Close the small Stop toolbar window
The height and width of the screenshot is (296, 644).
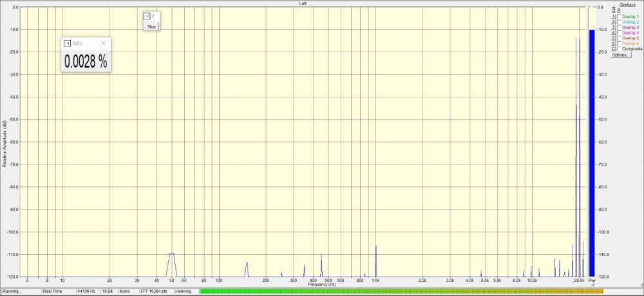(153, 15)
